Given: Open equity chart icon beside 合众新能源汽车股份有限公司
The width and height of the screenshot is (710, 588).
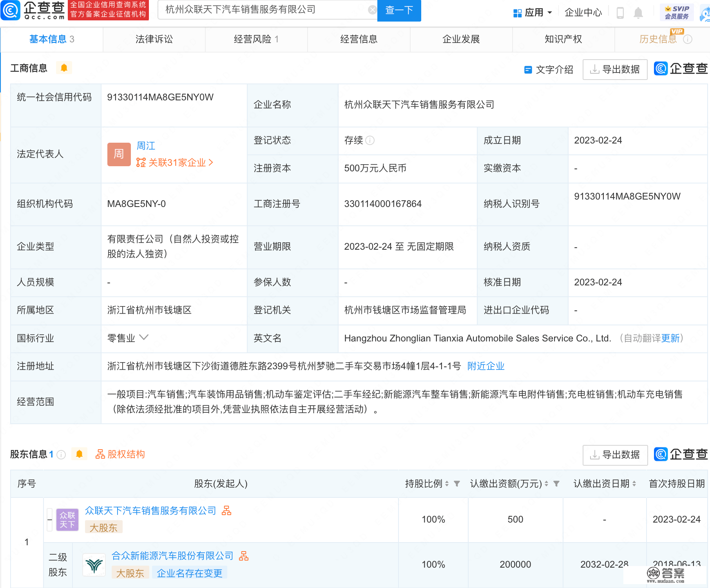Looking at the screenshot, I should click(244, 556).
